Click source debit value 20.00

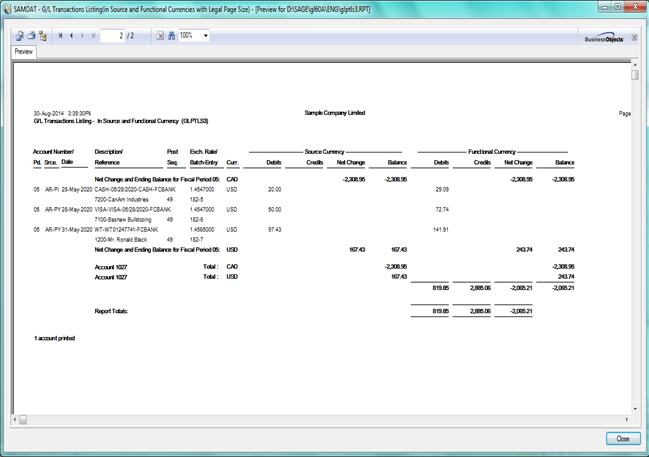274,190
